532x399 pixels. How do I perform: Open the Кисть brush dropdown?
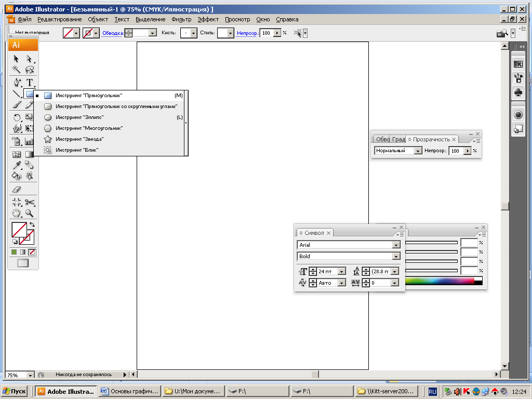coord(193,33)
